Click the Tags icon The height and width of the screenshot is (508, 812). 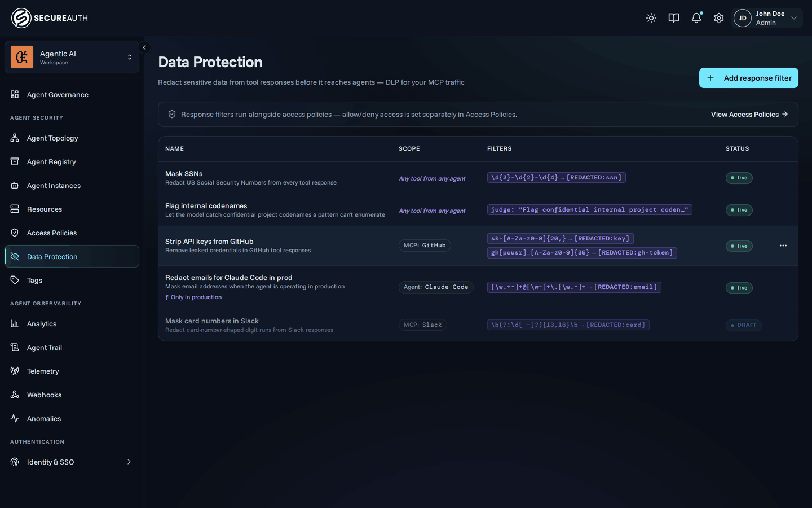pos(15,280)
